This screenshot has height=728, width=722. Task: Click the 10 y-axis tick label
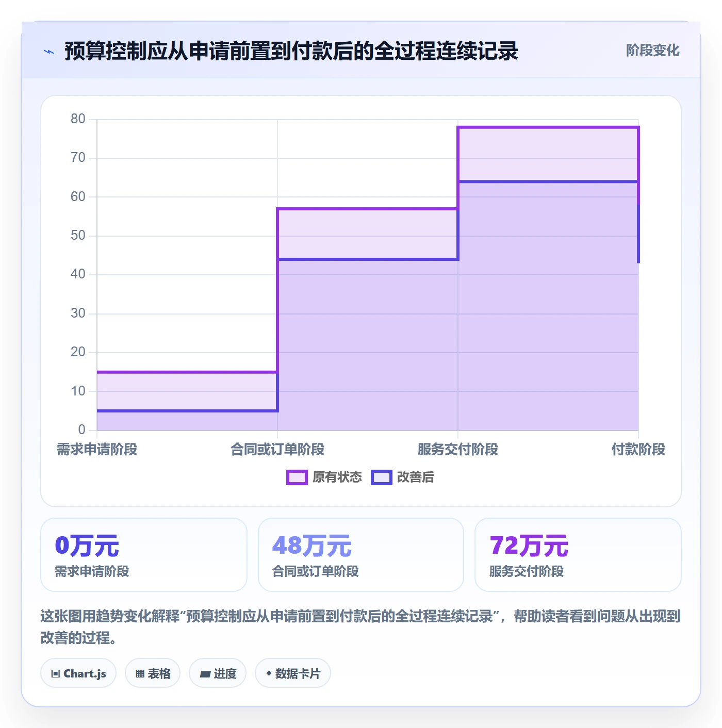pos(78,391)
